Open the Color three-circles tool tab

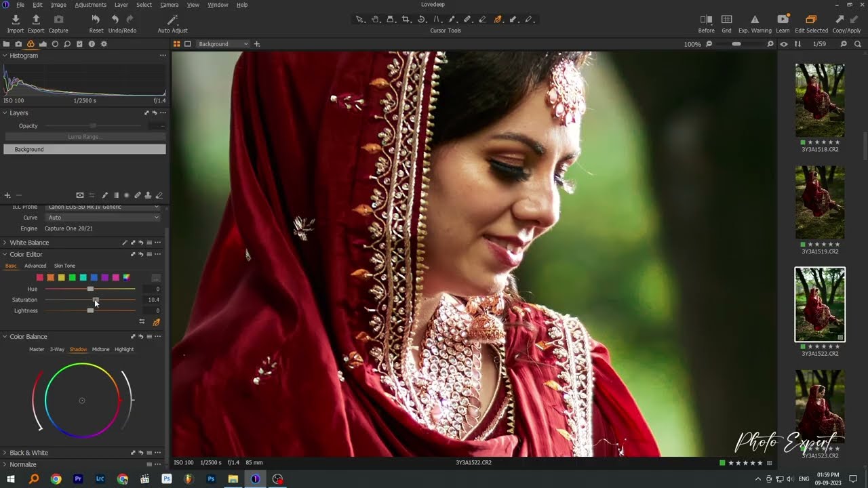[x=31, y=44]
